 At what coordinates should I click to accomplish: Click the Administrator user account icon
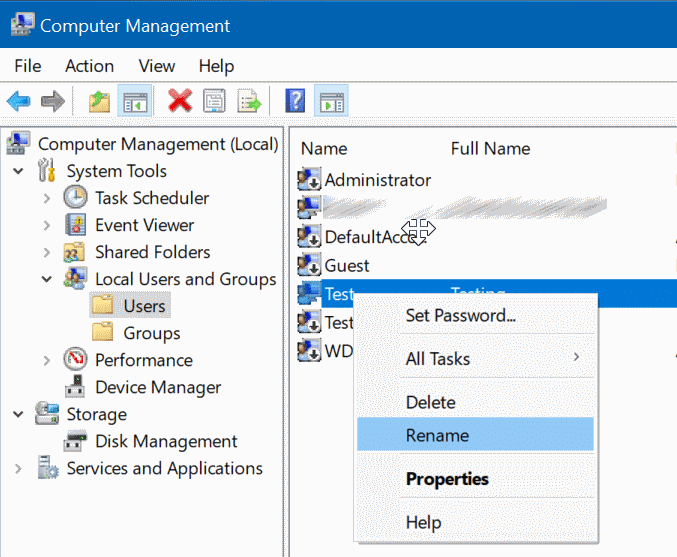pyautogui.click(x=309, y=179)
